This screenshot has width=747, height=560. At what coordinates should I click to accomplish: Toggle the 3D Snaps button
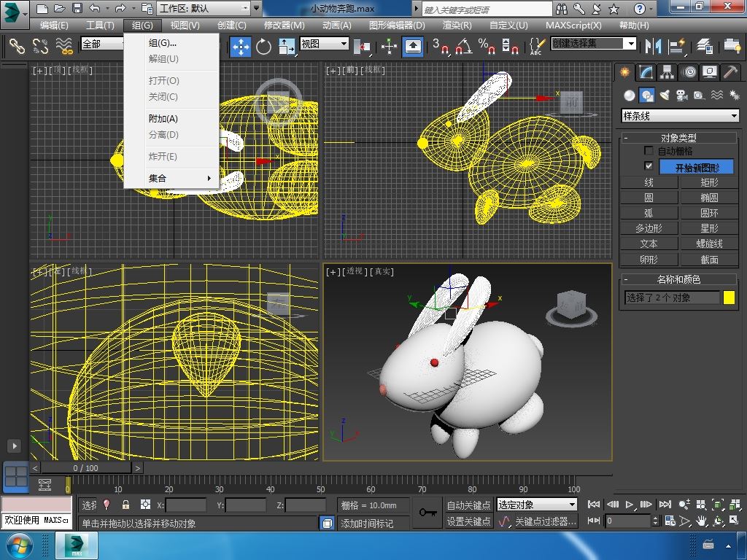441,46
